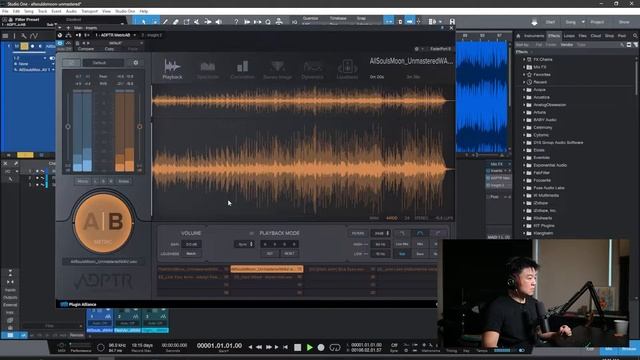
Task: Toggle the track Solo button S
Action: click(24, 46)
